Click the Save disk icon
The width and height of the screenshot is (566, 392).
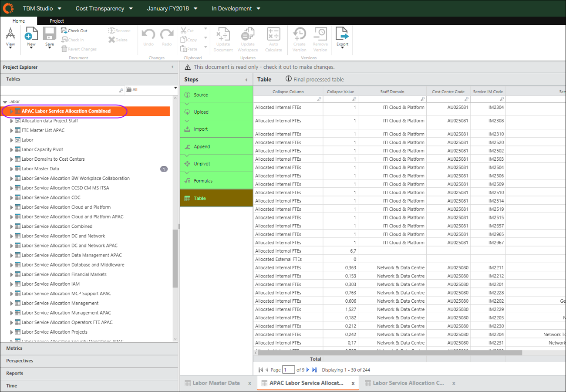coord(50,34)
